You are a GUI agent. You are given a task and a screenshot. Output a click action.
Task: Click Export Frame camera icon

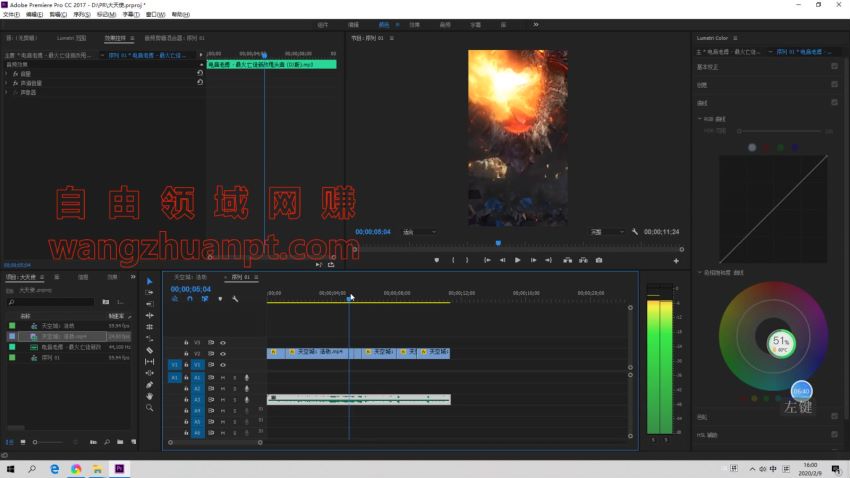599,260
